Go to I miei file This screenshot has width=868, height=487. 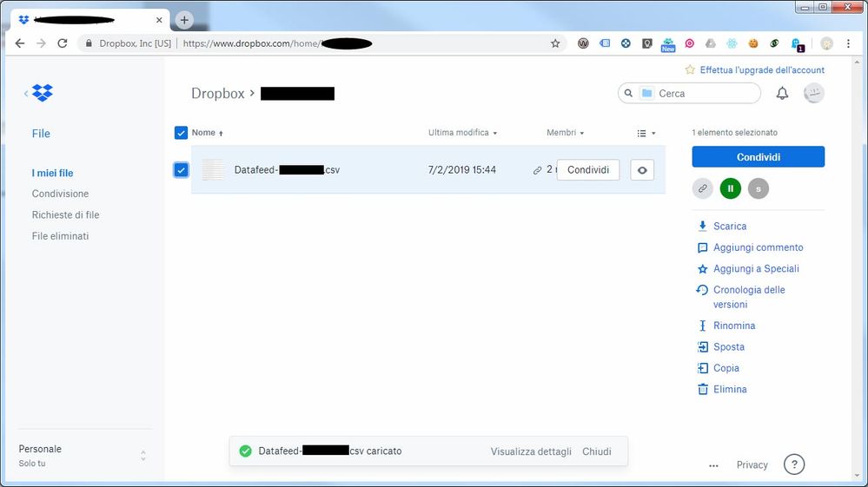[53, 173]
